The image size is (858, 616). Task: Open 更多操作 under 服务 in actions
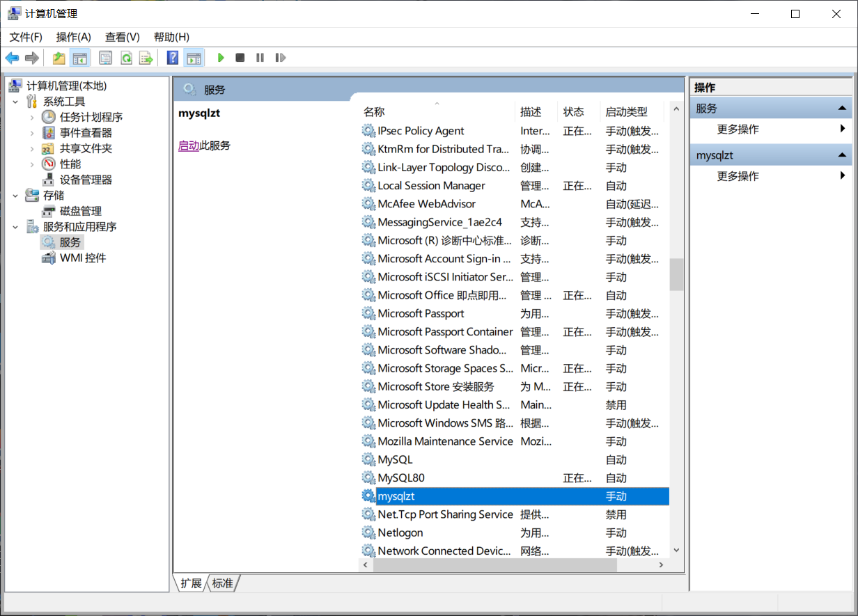click(771, 129)
